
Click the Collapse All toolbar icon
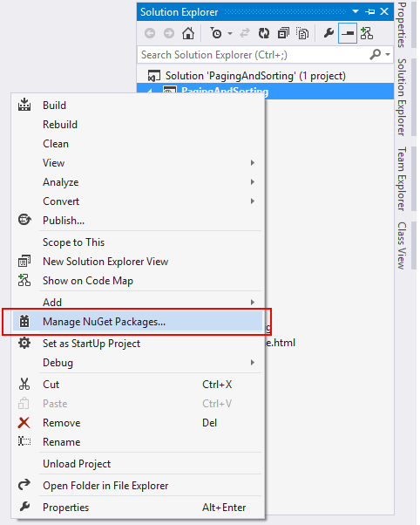coord(283,33)
